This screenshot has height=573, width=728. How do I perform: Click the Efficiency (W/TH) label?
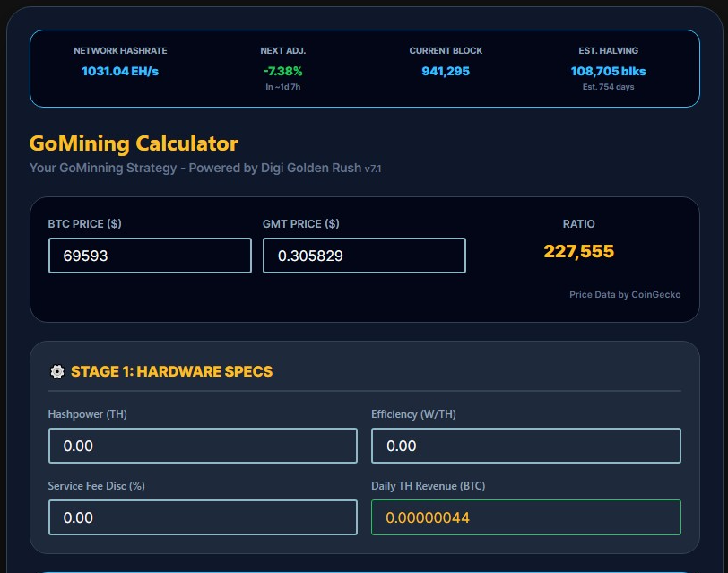[413, 414]
